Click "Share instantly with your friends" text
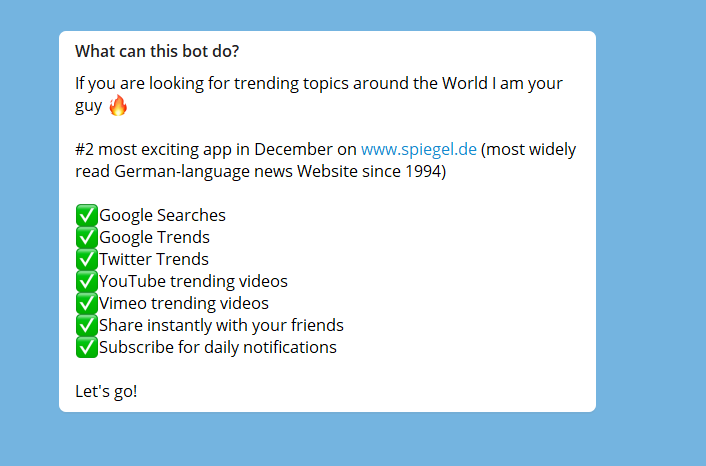Image resolution: width=706 pixels, height=466 pixels. tap(221, 325)
